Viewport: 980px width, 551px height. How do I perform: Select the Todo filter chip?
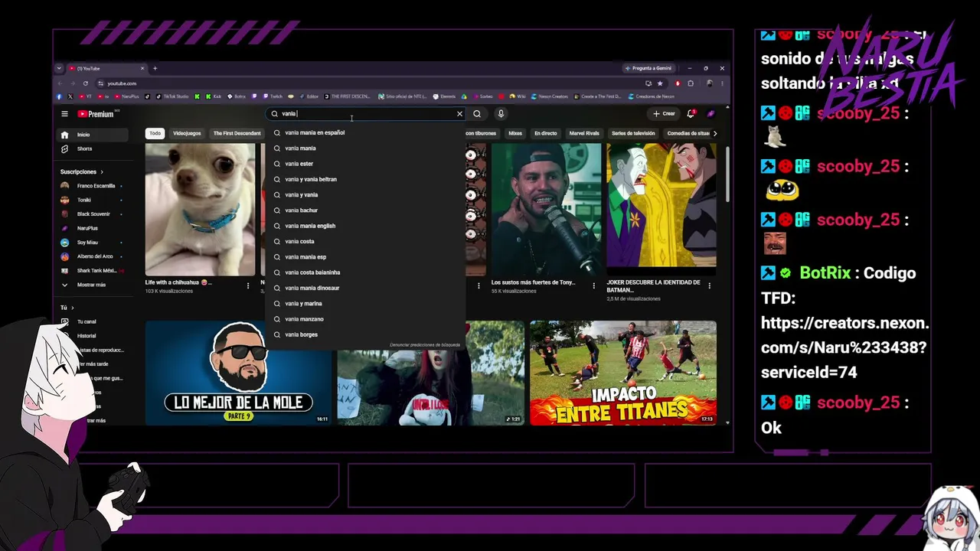click(x=155, y=133)
